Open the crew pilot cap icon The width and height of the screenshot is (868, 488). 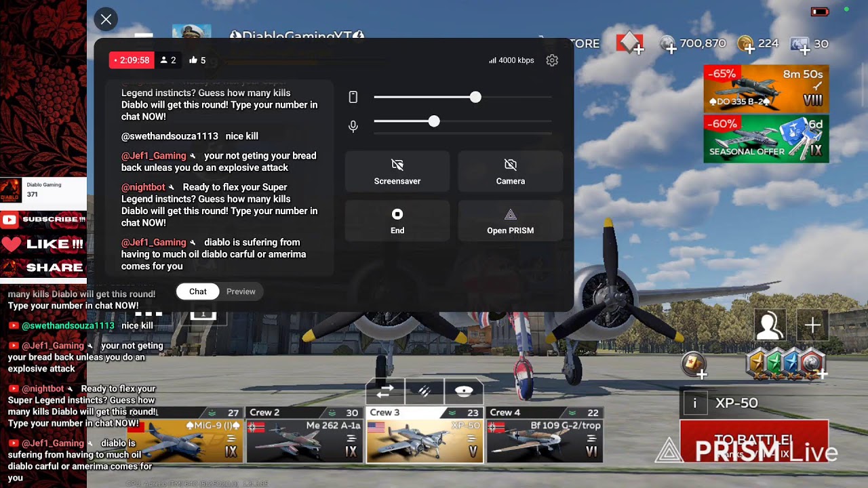464,391
